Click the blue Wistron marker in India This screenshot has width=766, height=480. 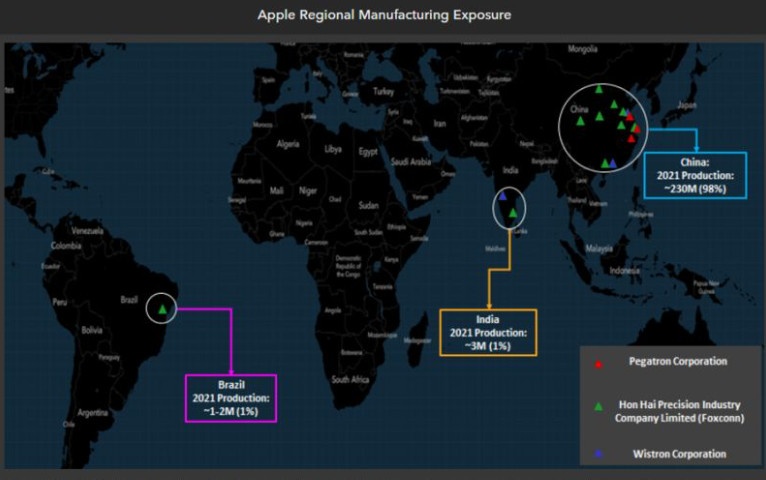(502, 198)
